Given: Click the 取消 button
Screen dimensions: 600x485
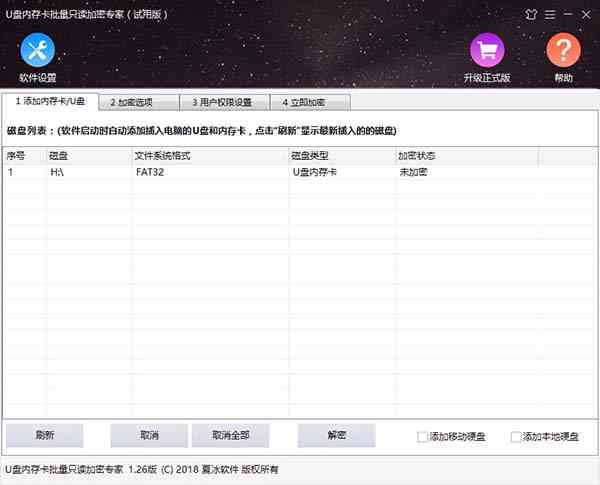Looking at the screenshot, I should [149, 435].
